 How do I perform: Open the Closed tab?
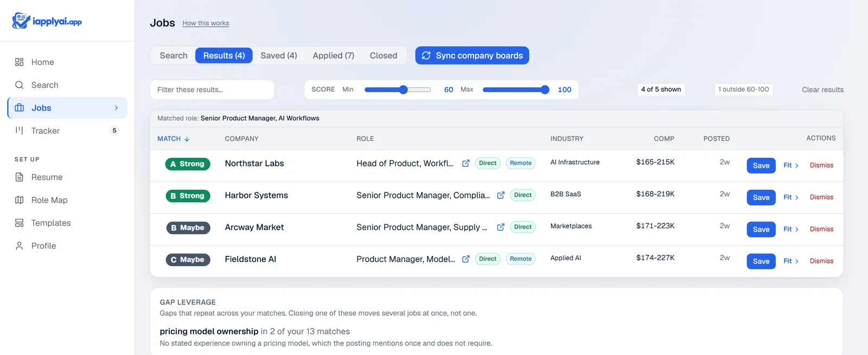[384, 55]
